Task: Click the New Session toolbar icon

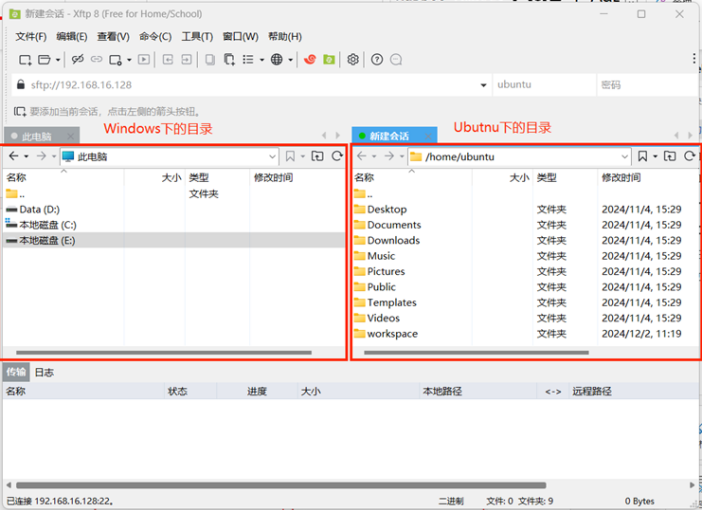Action: coord(25,60)
